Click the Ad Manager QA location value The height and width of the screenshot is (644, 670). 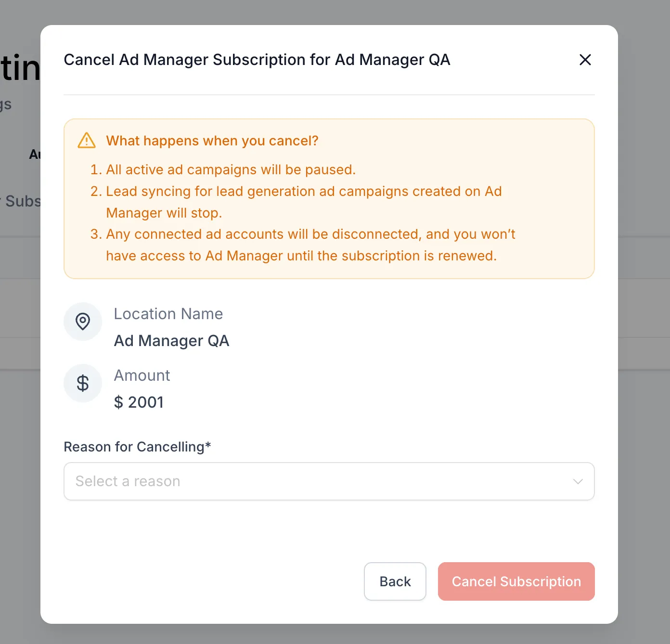click(172, 341)
